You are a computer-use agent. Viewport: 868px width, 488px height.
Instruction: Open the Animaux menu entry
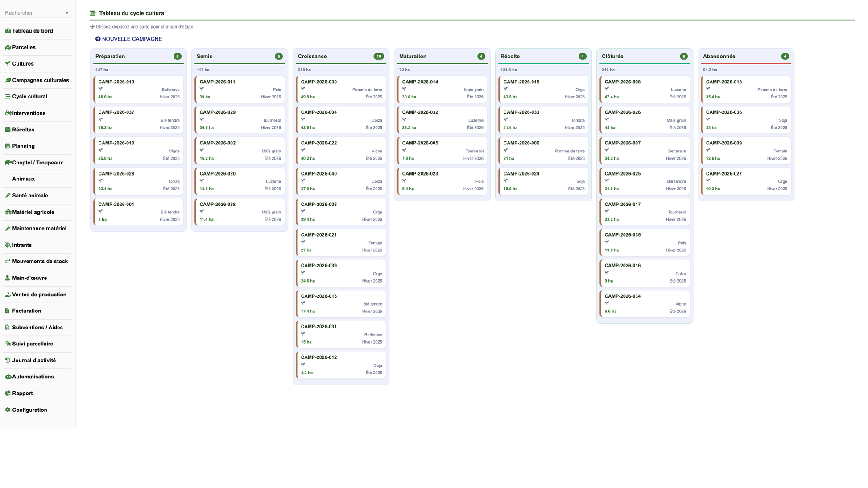click(x=24, y=179)
